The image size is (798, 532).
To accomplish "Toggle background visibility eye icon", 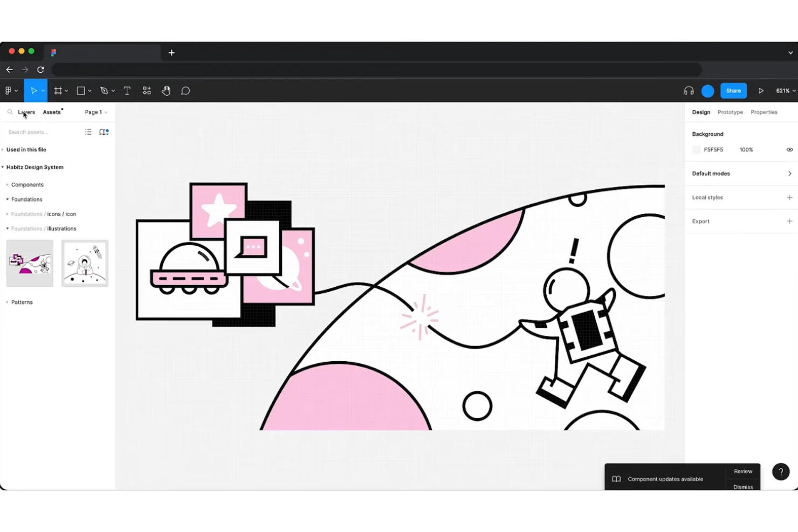I will click(x=789, y=150).
